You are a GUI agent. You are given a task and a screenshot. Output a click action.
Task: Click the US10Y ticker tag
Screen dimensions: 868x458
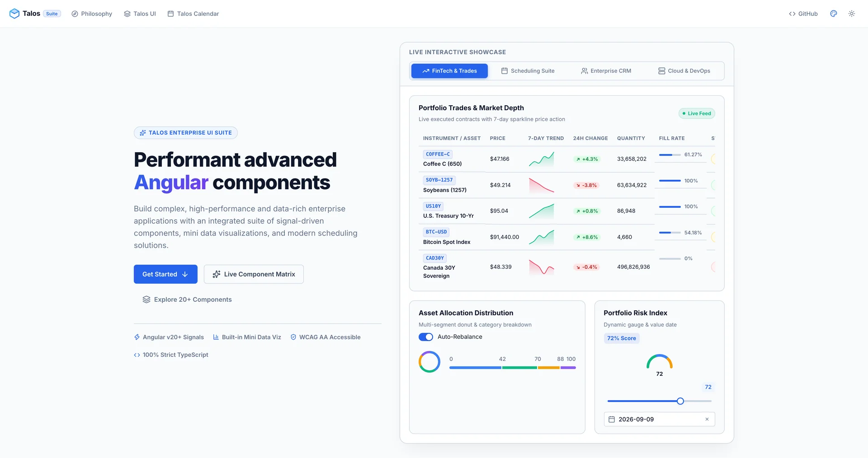pyautogui.click(x=433, y=206)
